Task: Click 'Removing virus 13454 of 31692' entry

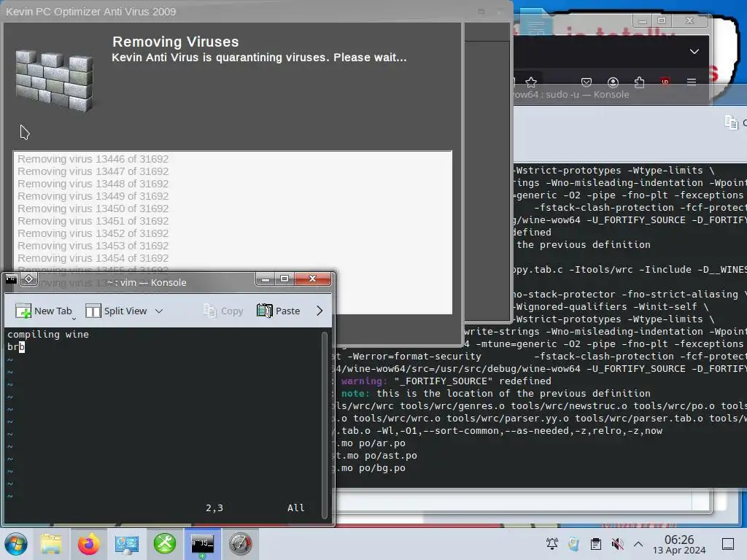Action: tap(93, 258)
